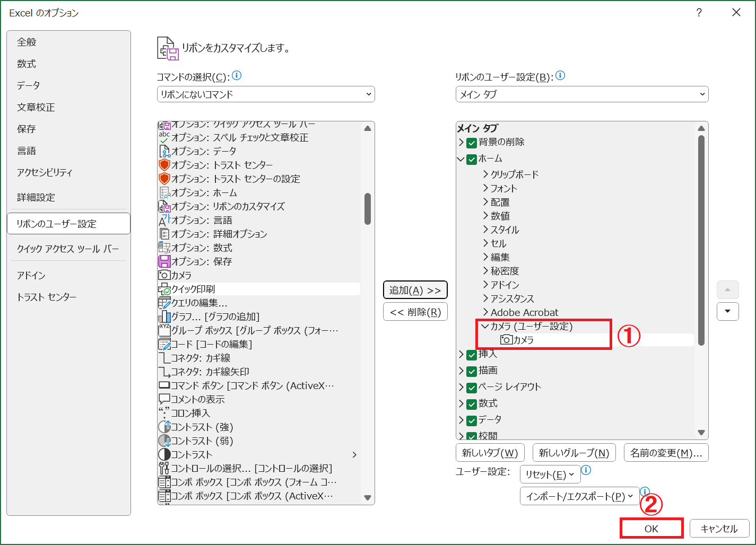The width and height of the screenshot is (756, 545).
Task: Click the low contrast icon beside コントラスト (弱)
Action: pyautogui.click(x=164, y=441)
